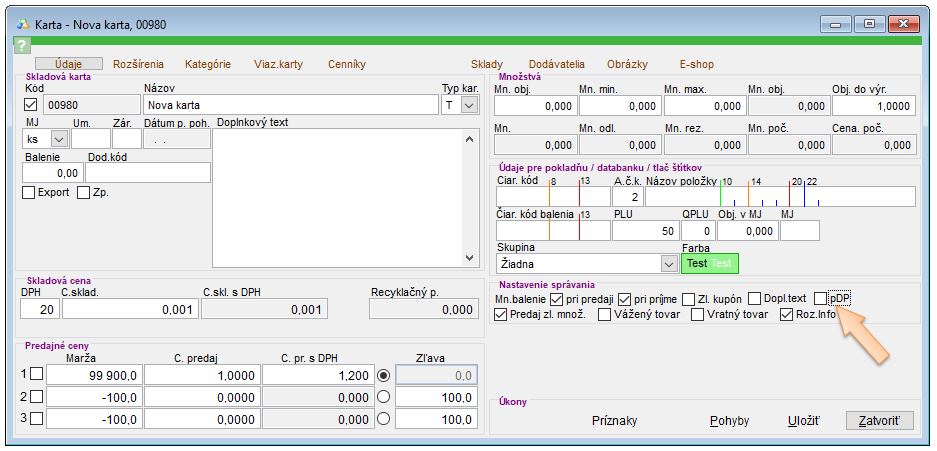Open Pohyby from the actions
937x451 pixels.
coord(729,421)
